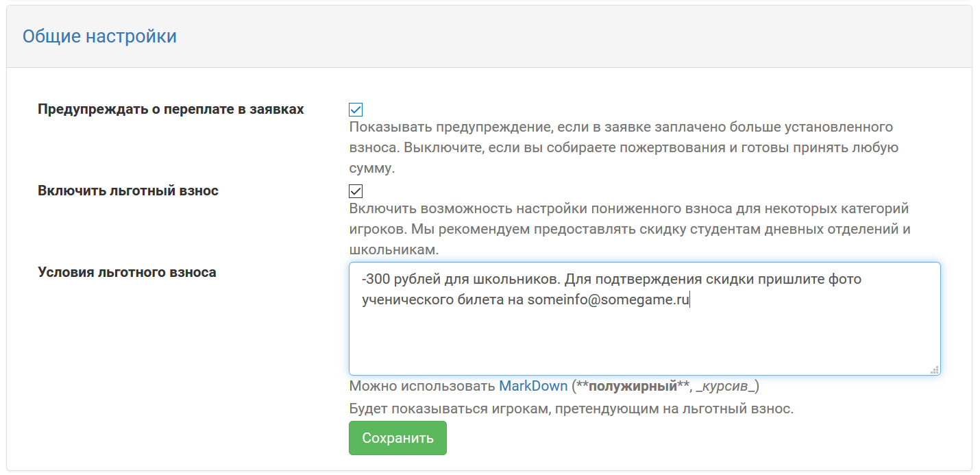This screenshot has width=980, height=475.
Task: Disable the "Включить льготный взнос" option
Action: (356, 191)
